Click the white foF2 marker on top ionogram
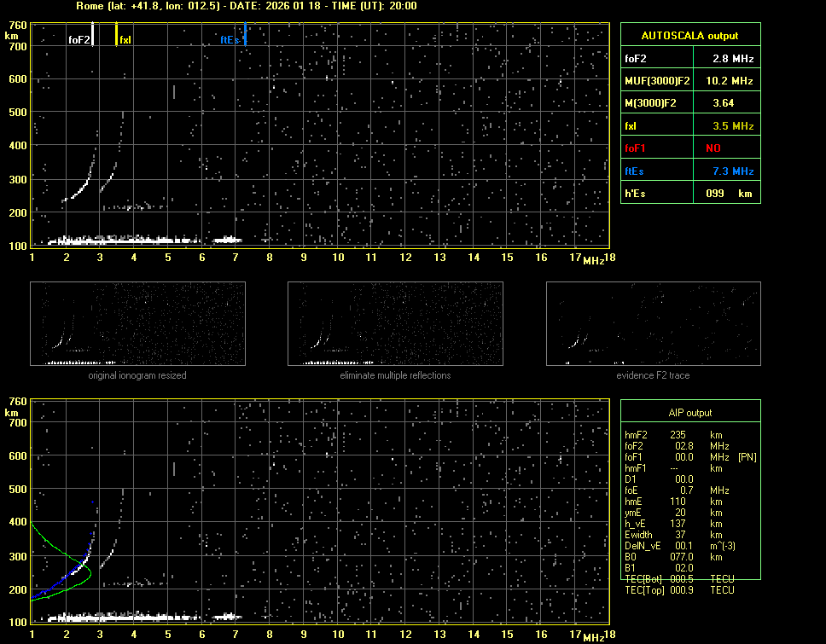Viewport: 826px width, 644px height. (93, 34)
